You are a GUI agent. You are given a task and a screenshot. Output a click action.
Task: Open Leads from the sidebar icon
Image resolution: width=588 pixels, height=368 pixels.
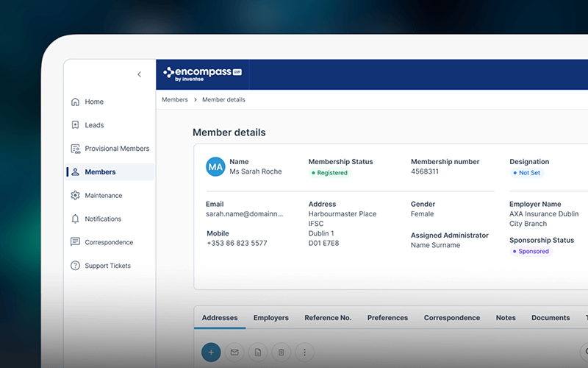pyautogui.click(x=75, y=125)
